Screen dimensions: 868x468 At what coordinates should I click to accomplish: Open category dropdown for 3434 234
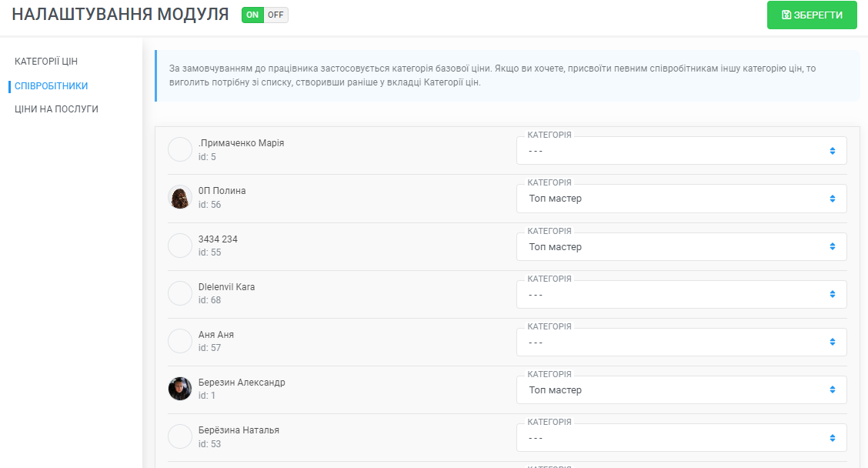point(682,246)
